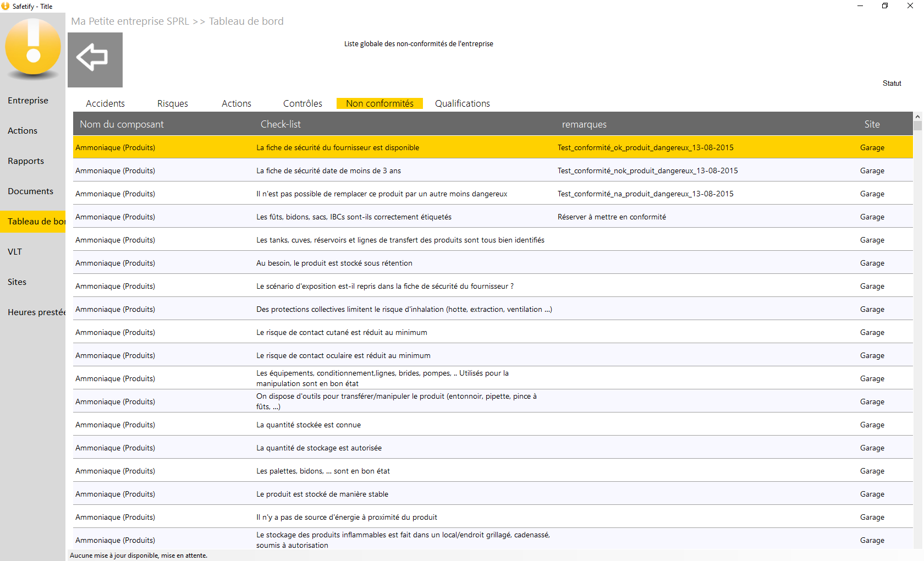The height and width of the screenshot is (561, 924).
Task: Select row 'Des protections collectives limitent le risque d'inhalation'
Action: [493, 309]
